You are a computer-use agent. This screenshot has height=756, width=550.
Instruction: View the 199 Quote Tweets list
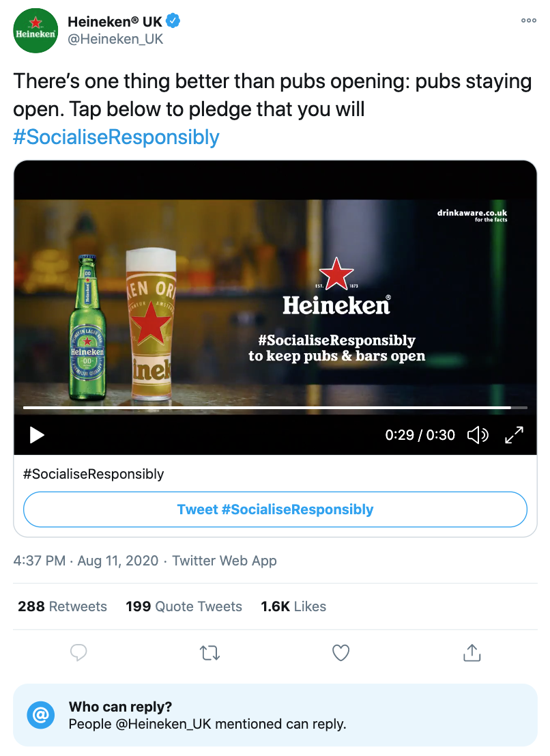184,606
